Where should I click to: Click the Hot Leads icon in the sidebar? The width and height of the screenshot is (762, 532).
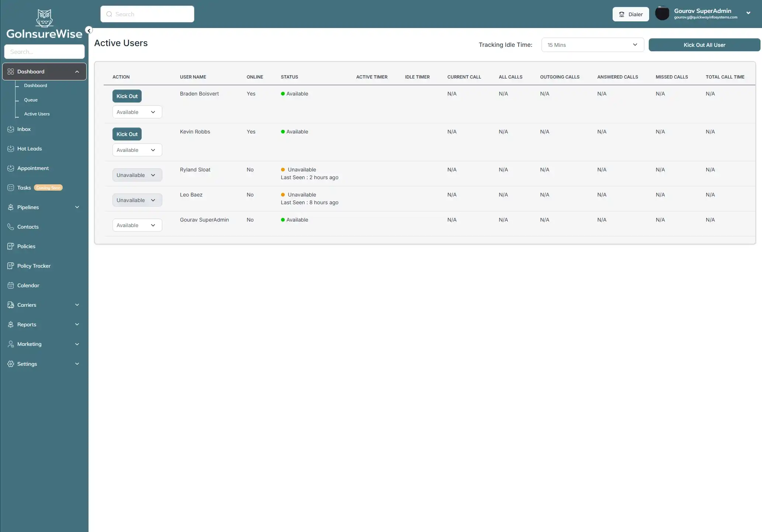[x=11, y=149]
